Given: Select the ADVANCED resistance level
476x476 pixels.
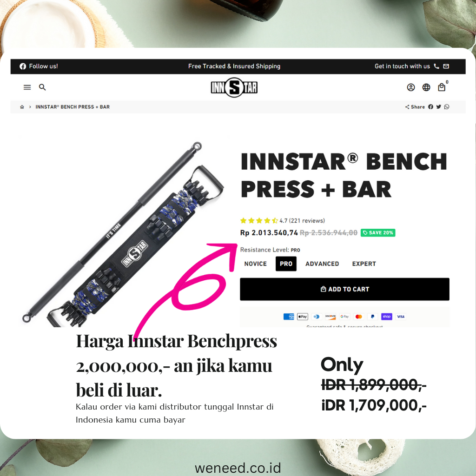Looking at the screenshot, I should coord(322,264).
